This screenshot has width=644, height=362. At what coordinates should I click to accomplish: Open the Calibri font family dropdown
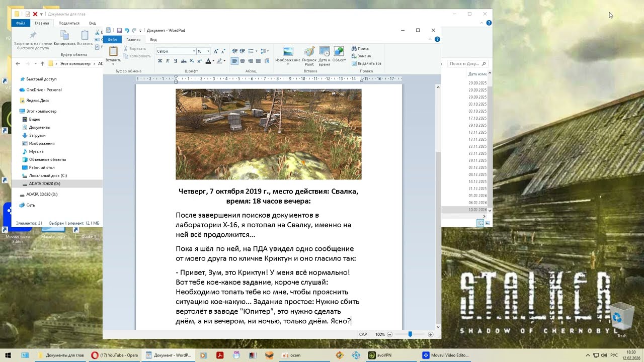194,51
